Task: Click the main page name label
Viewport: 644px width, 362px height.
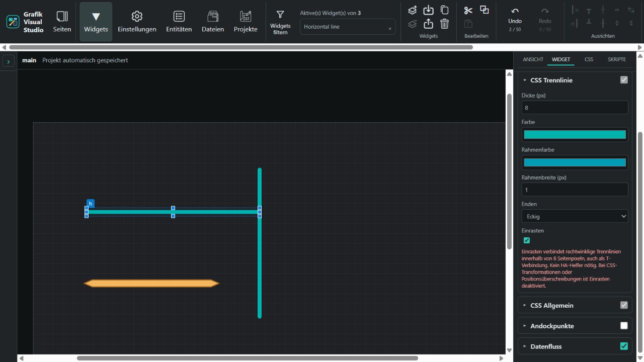Action: click(x=29, y=60)
